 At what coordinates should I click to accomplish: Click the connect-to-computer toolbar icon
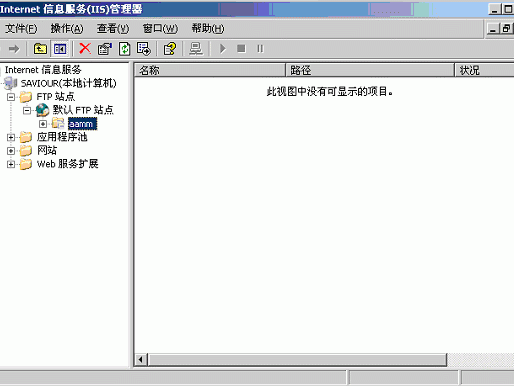pyautogui.click(x=196, y=49)
